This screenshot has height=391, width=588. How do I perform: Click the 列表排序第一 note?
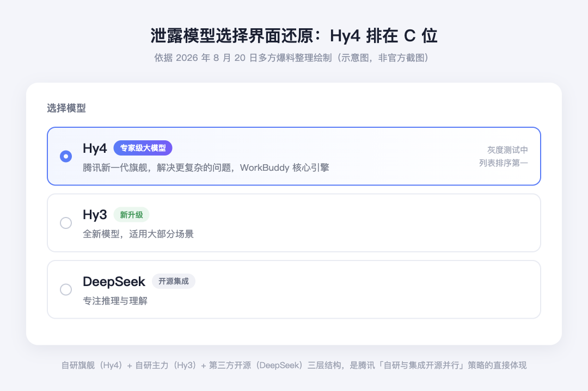click(503, 163)
